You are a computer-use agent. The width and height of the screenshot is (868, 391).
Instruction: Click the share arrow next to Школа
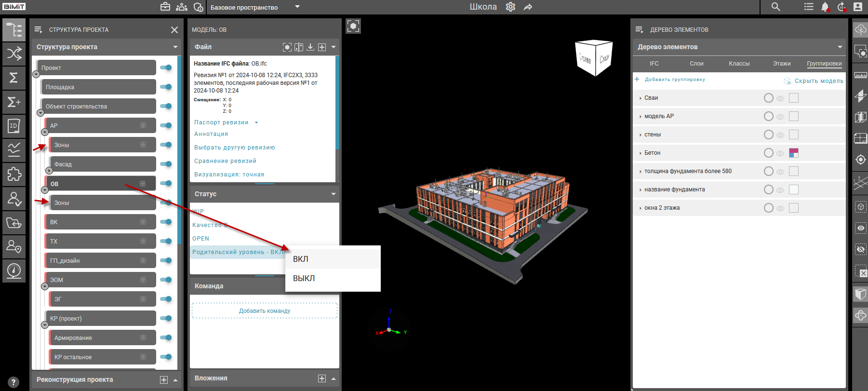[x=528, y=7]
